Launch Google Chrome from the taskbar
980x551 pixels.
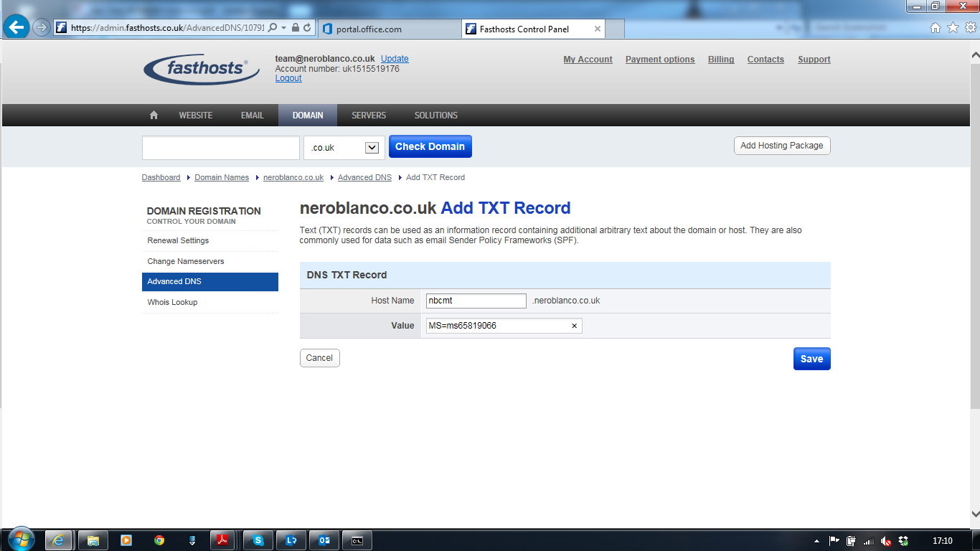(x=159, y=540)
